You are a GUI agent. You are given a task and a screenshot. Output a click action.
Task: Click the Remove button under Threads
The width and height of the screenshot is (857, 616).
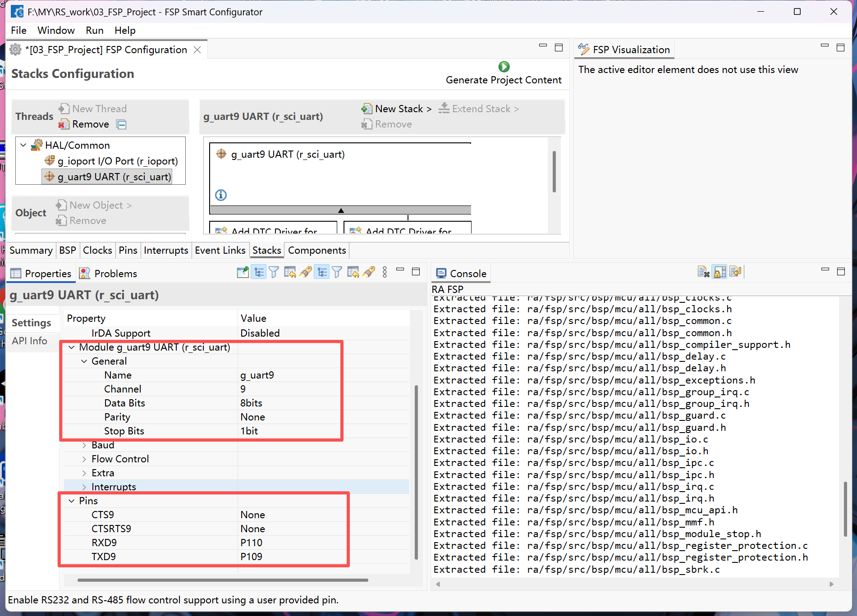click(x=84, y=124)
